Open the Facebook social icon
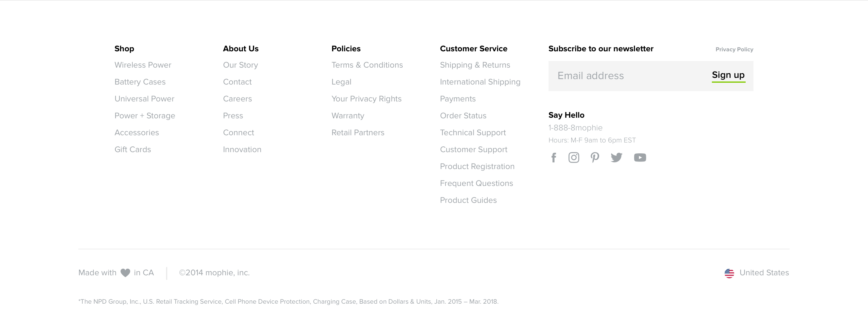The width and height of the screenshot is (868, 326). 554,158
